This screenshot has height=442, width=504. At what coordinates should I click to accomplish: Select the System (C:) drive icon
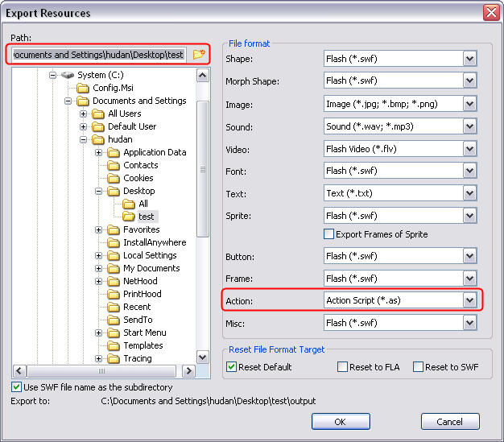click(x=68, y=75)
